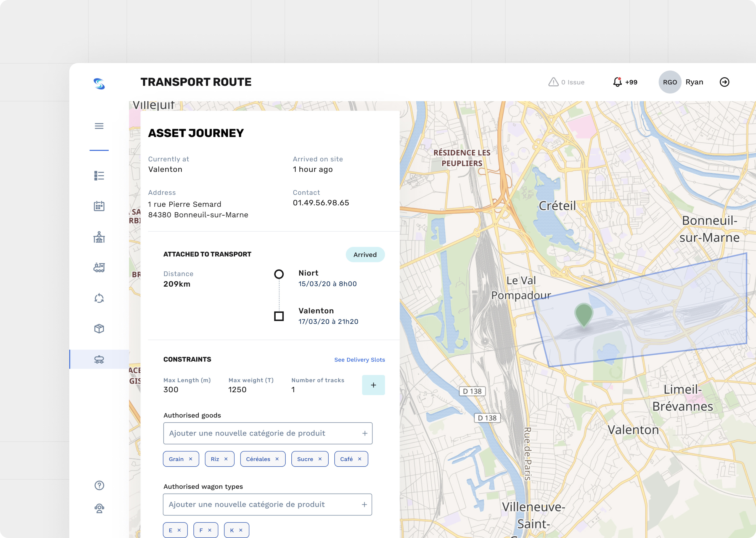Select the list view sidebar icon
Viewport: 756px width, 538px height.
pyautogui.click(x=99, y=175)
